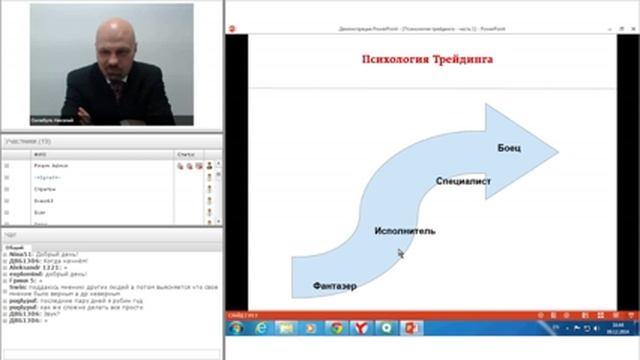Click the user icon in the fifth participant row
This screenshot has width=640, height=360.
click(x=209, y=212)
